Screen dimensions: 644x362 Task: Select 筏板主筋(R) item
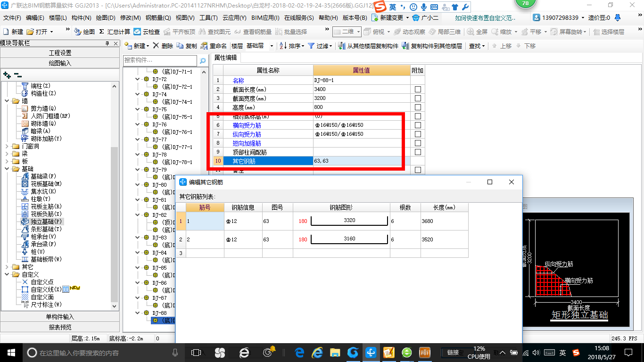pos(46,206)
